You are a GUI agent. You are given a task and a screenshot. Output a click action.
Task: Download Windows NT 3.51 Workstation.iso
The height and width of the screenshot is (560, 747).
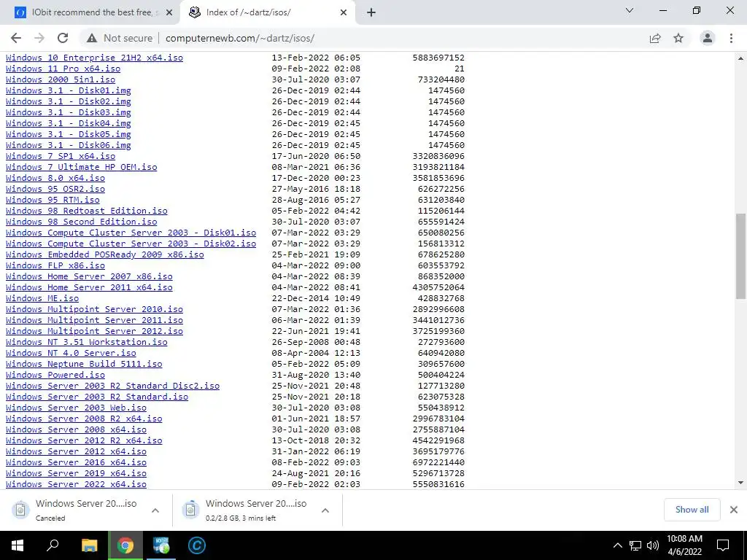[87, 343]
